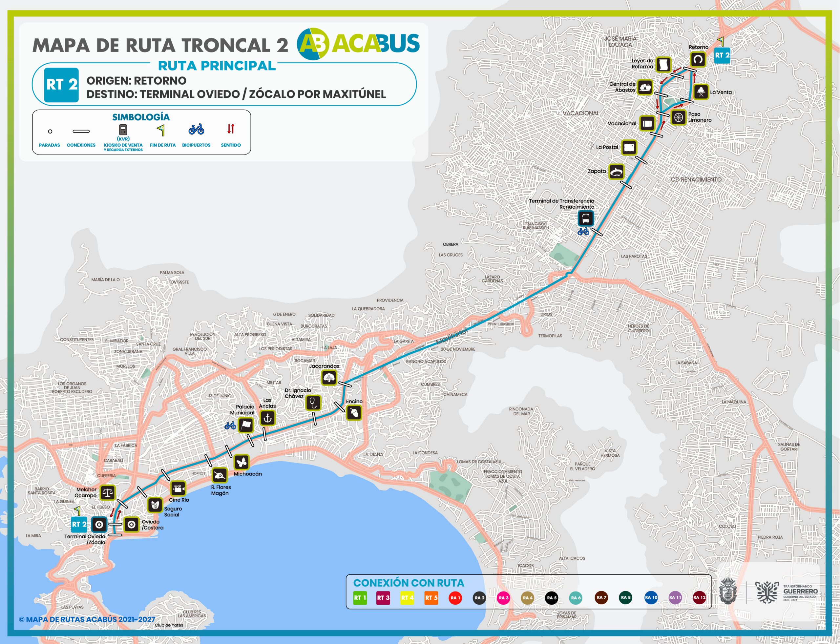The image size is (840, 644).
Task: Click the RT 2 badge near Terminal Oviedo
Action: click(79, 524)
